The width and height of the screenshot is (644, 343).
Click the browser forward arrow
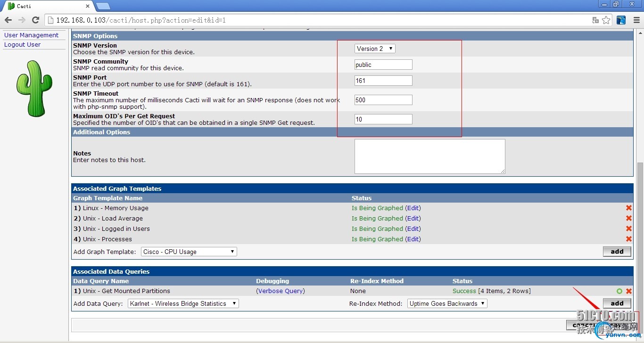[x=22, y=20]
